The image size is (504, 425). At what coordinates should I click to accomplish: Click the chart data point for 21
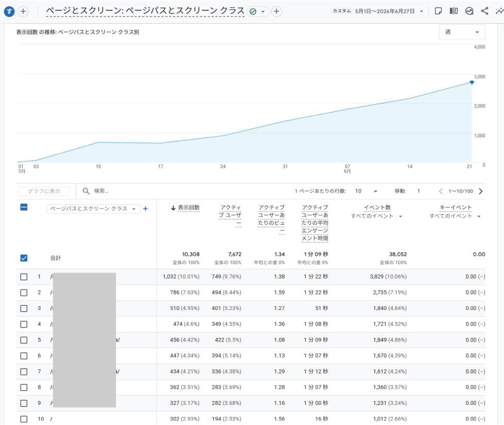[472, 83]
